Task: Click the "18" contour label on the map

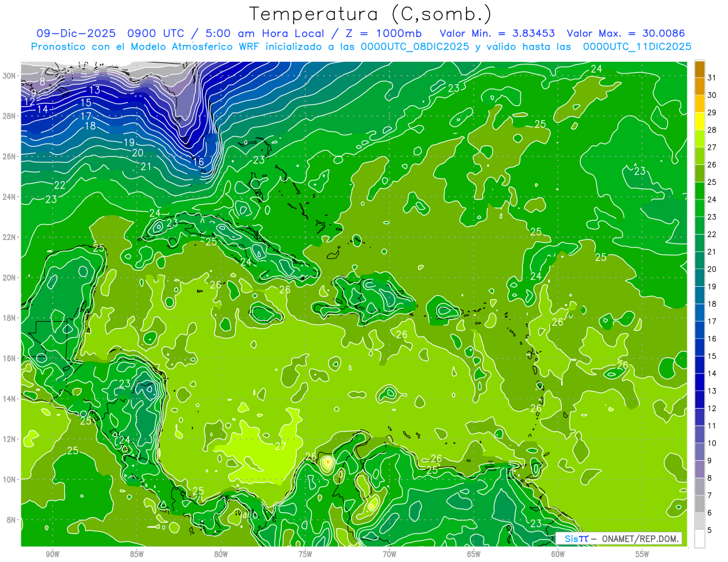Action: coord(90,126)
